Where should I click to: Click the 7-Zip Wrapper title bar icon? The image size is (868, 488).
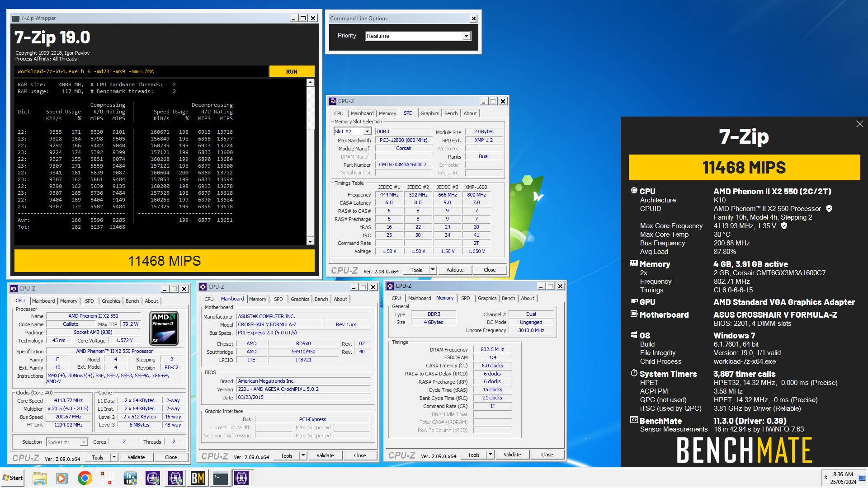(16, 18)
